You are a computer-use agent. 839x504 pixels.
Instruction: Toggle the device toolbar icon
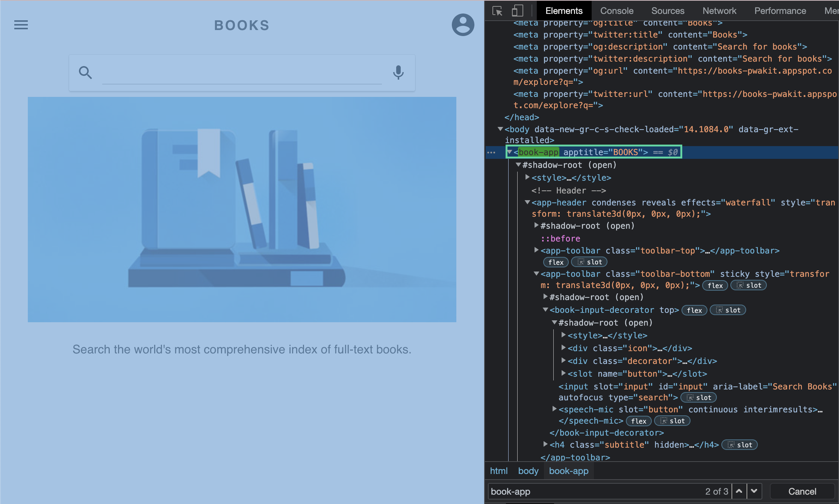pos(517,11)
